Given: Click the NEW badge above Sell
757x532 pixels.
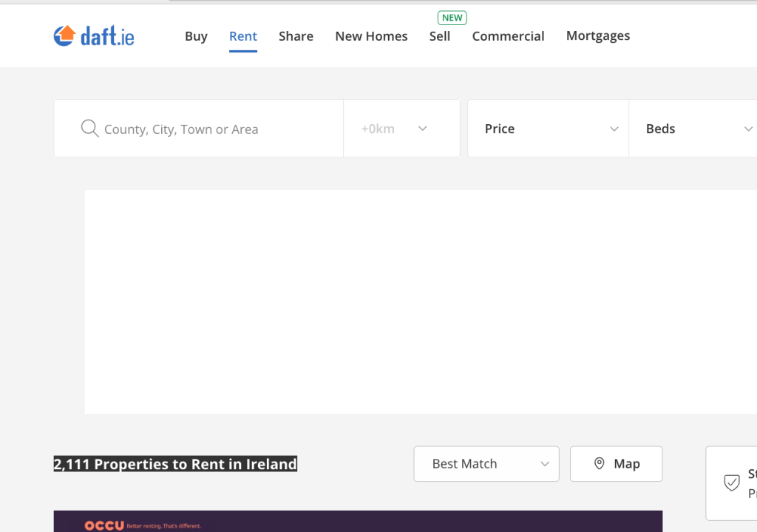Looking at the screenshot, I should [x=452, y=18].
